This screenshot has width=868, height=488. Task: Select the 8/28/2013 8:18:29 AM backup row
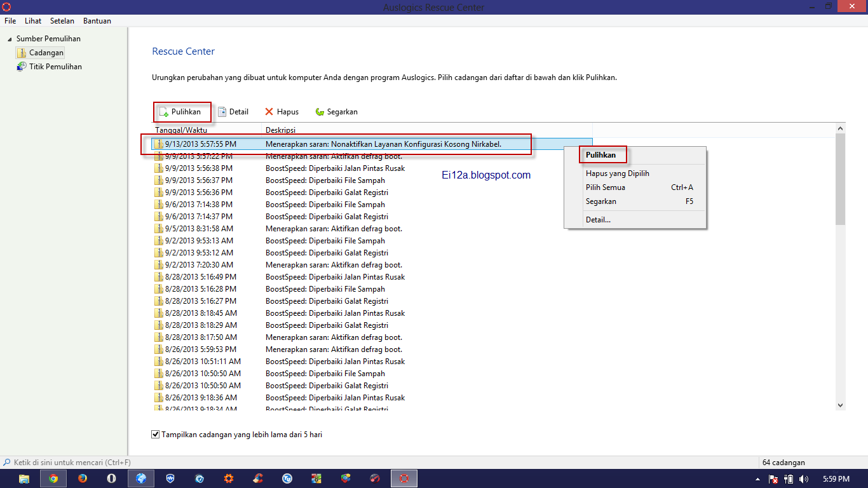pyautogui.click(x=372, y=325)
